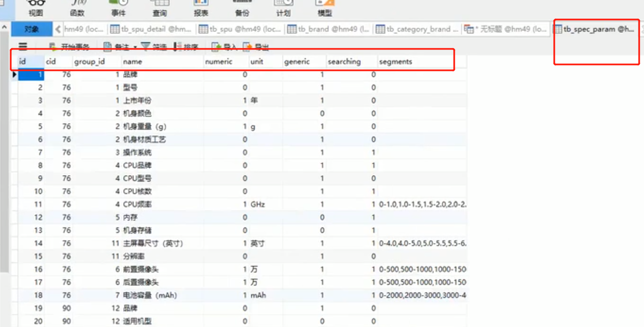The width and height of the screenshot is (644, 327).
Task: Select the name cell 适用机型
Action: click(163, 321)
